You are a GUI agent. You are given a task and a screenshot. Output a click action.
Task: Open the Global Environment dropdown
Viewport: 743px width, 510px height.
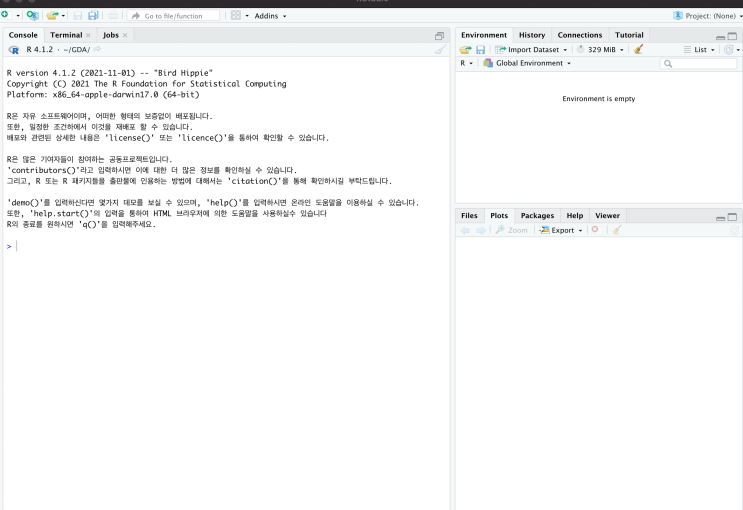pos(527,63)
